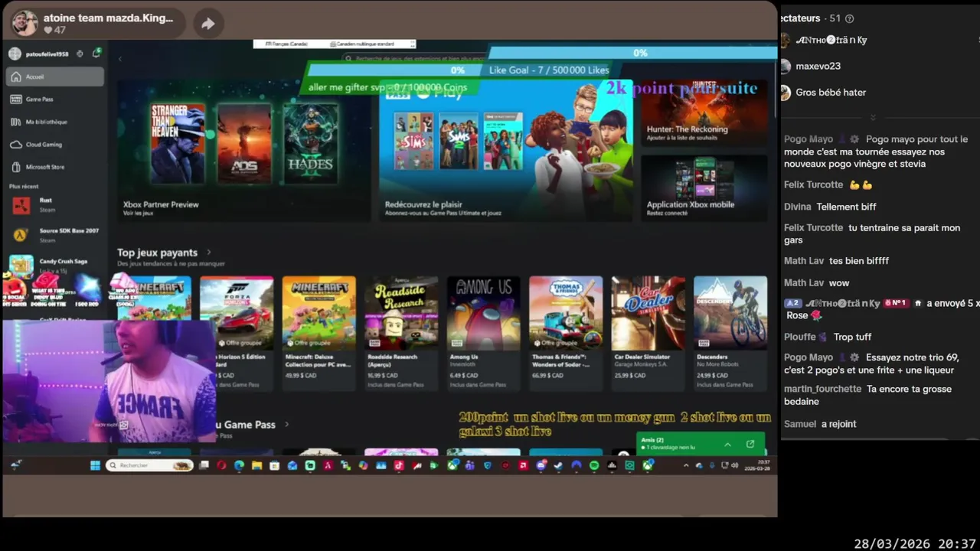The width and height of the screenshot is (980, 551).
Task: Click the share arrow next to streamer name
Action: [x=207, y=24]
